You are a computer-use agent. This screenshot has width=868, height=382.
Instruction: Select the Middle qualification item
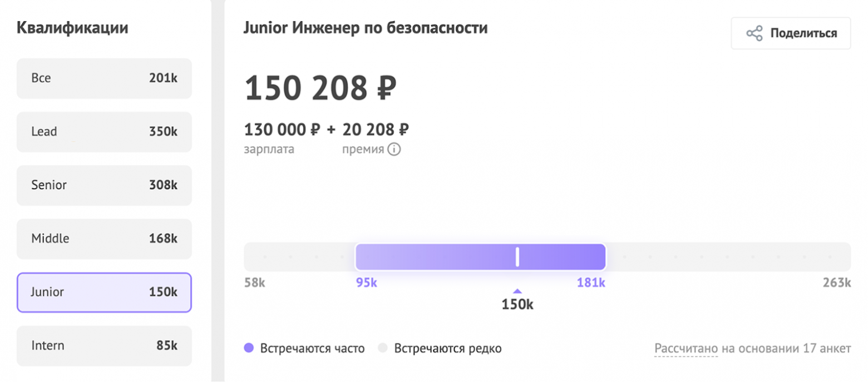tap(103, 239)
